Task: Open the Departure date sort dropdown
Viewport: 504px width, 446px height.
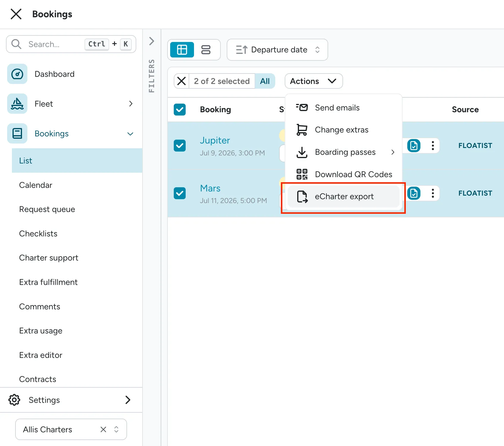Action: (277, 50)
